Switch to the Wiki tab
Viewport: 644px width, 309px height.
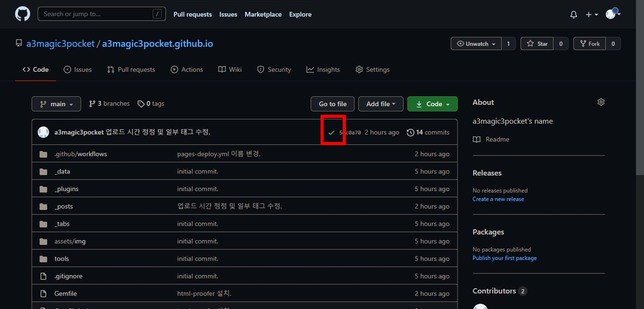point(230,70)
